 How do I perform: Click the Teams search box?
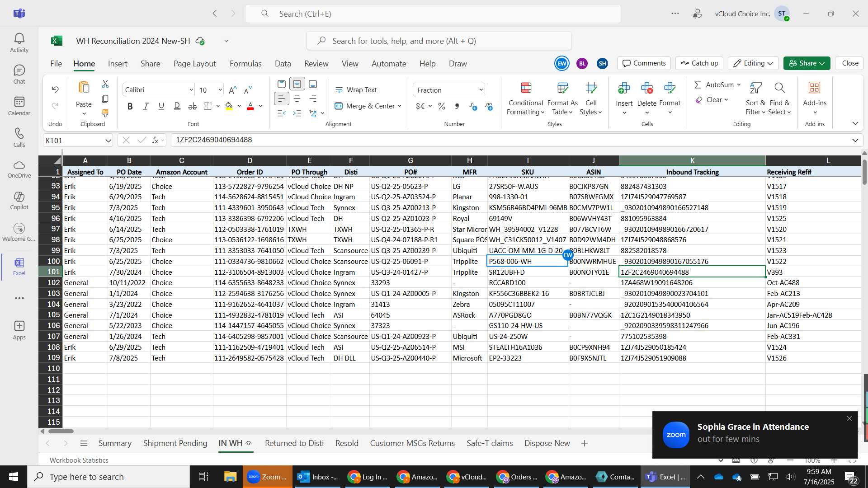pyautogui.click(x=433, y=14)
